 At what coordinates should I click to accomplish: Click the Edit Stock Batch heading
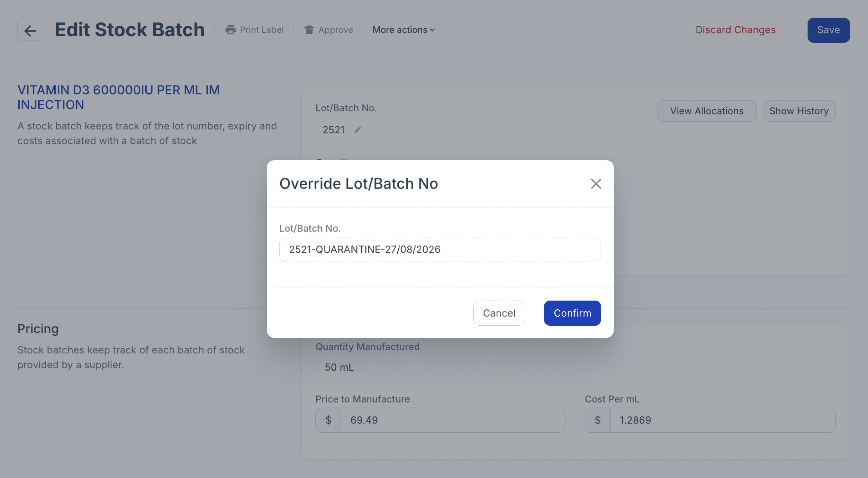coord(130,30)
